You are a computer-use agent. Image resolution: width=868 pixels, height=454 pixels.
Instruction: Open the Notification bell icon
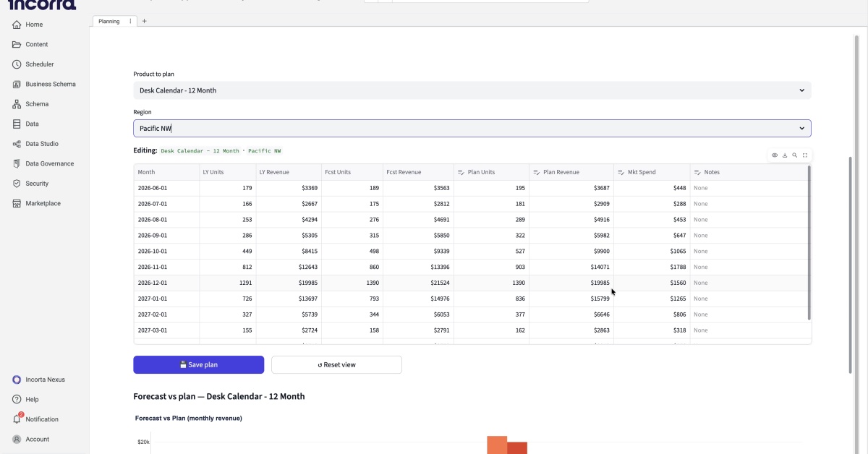[x=17, y=419]
